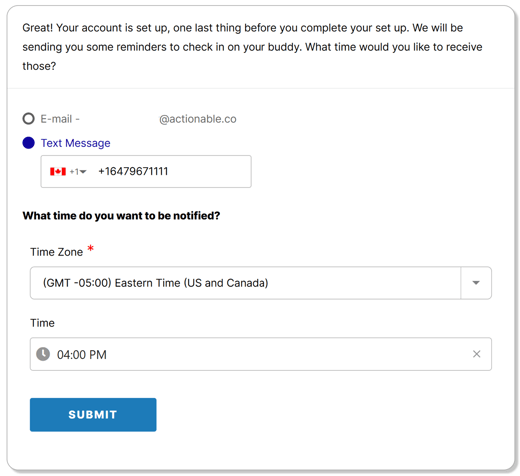Click the Text Message label
The width and height of the screenshot is (520, 476).
pyautogui.click(x=75, y=143)
